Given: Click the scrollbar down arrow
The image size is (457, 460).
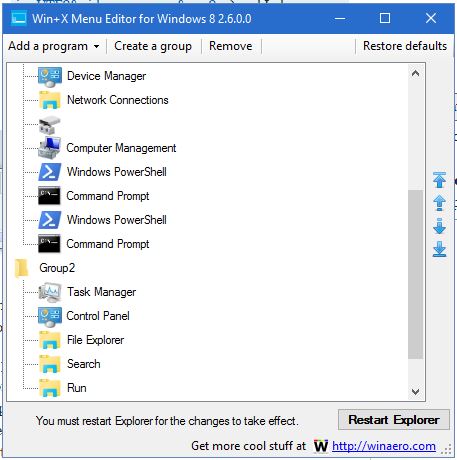Looking at the screenshot, I should (415, 391).
